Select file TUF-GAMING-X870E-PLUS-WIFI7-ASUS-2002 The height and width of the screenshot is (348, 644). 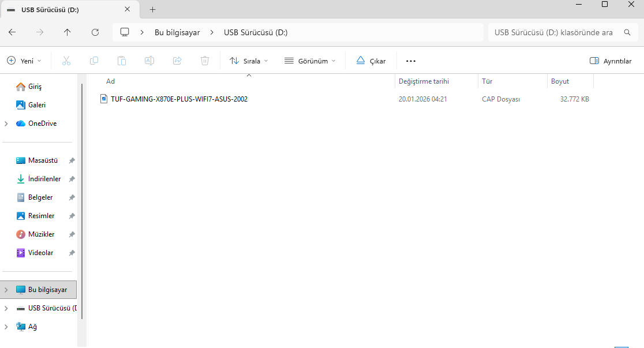tap(179, 99)
